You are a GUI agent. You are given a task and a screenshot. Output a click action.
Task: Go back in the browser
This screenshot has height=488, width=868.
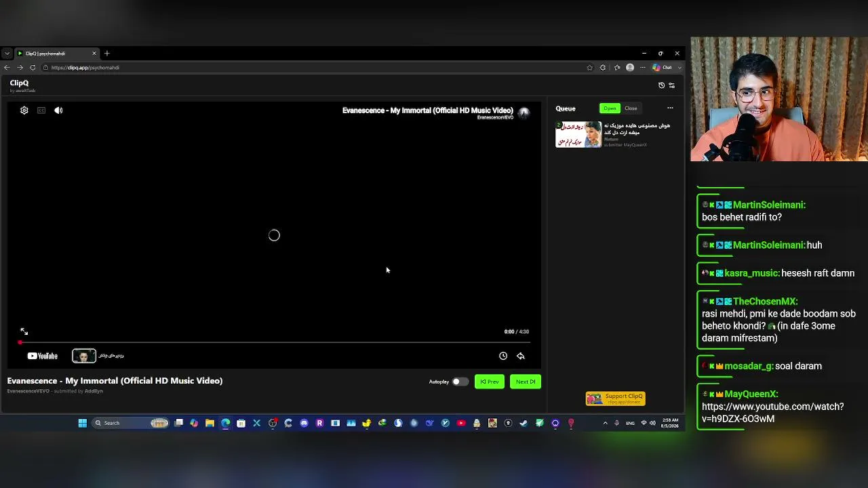7,68
